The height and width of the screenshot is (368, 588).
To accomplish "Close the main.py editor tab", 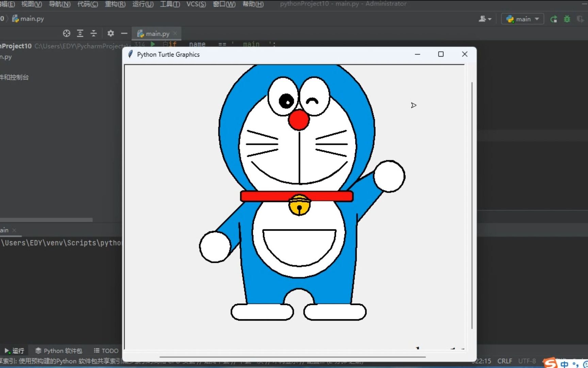I will [x=175, y=33].
